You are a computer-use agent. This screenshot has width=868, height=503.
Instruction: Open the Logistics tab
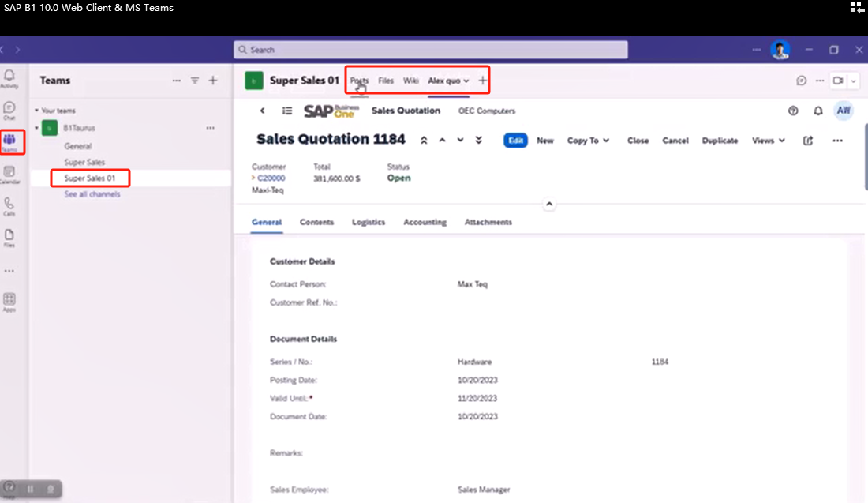click(369, 222)
